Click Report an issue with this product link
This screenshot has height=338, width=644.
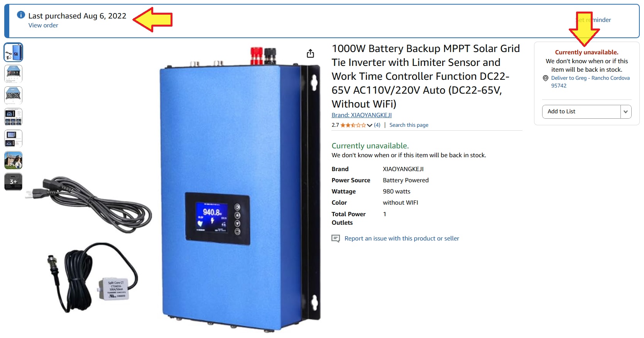[402, 239]
